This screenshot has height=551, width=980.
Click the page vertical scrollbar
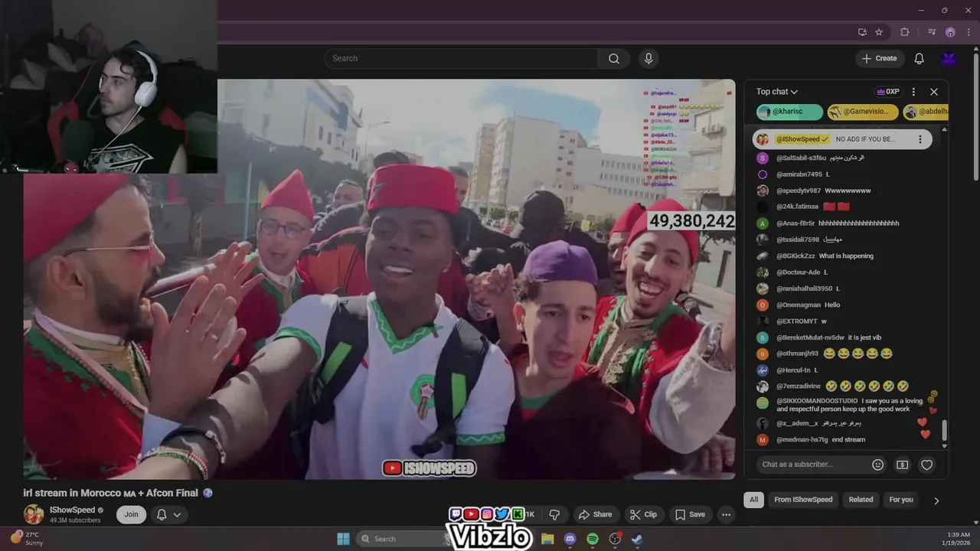(x=975, y=115)
